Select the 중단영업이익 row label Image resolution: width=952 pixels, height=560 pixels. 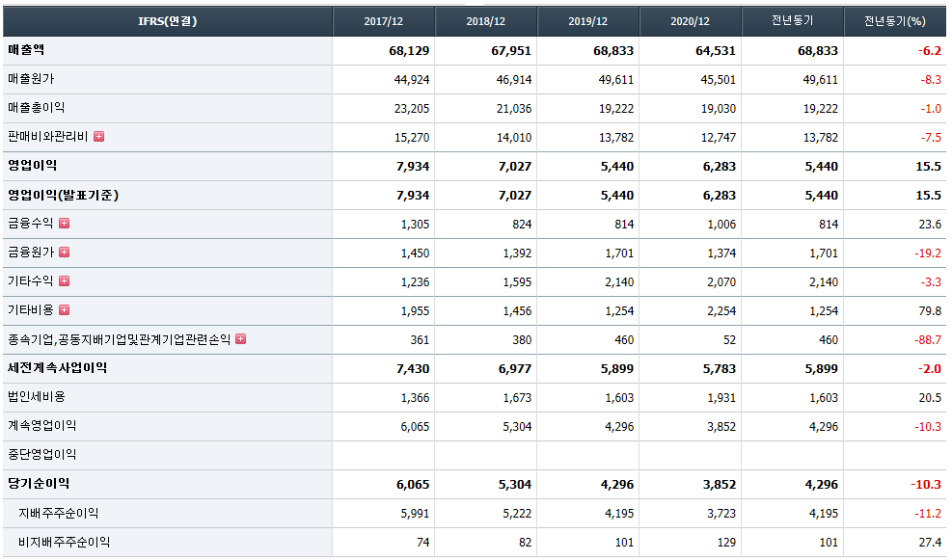[x=41, y=454]
